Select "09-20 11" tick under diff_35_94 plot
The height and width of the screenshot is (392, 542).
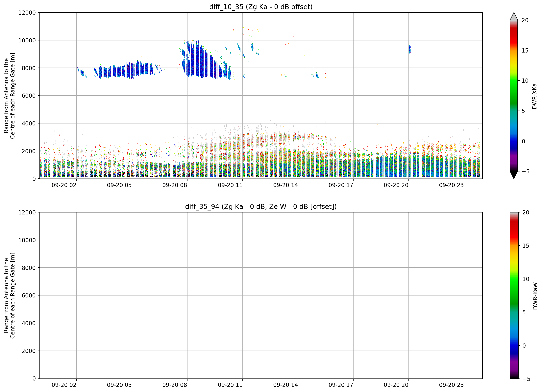tap(230, 385)
